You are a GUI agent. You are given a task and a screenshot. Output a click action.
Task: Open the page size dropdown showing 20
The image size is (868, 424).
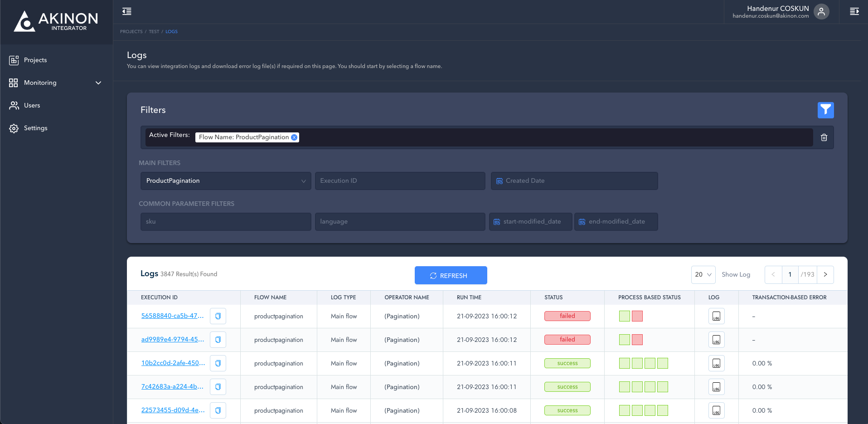703,275
